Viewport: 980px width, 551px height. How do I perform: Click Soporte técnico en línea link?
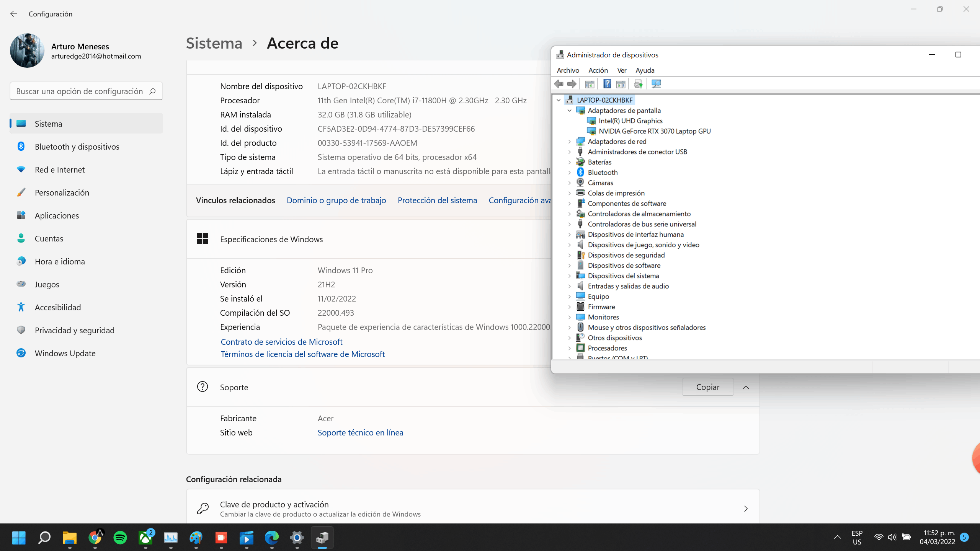[x=361, y=432]
